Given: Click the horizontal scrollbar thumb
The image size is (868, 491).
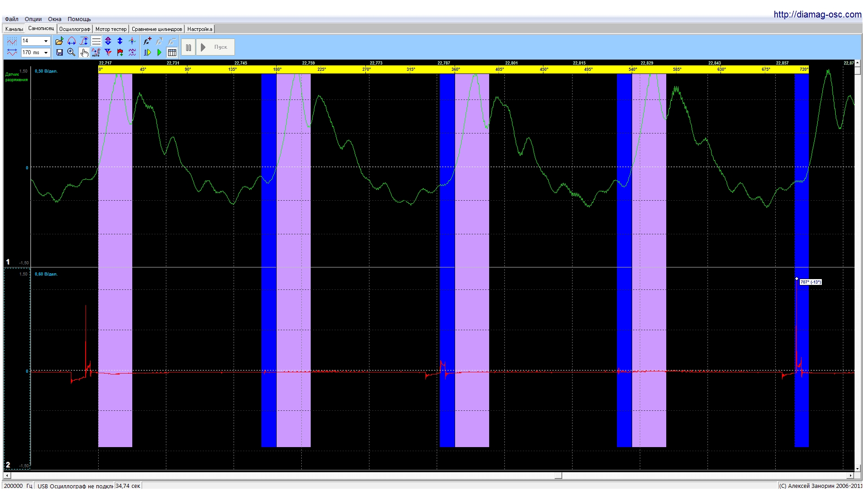Looking at the screenshot, I should click(x=558, y=476).
